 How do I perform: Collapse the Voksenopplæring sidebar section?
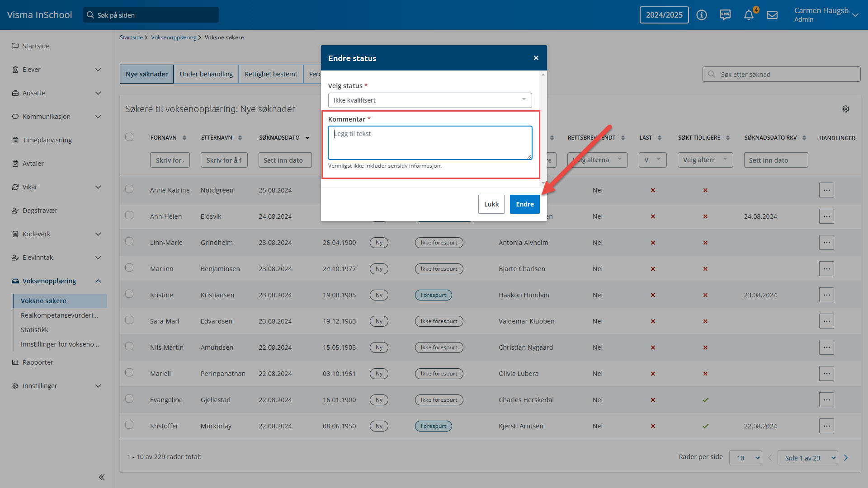click(98, 281)
